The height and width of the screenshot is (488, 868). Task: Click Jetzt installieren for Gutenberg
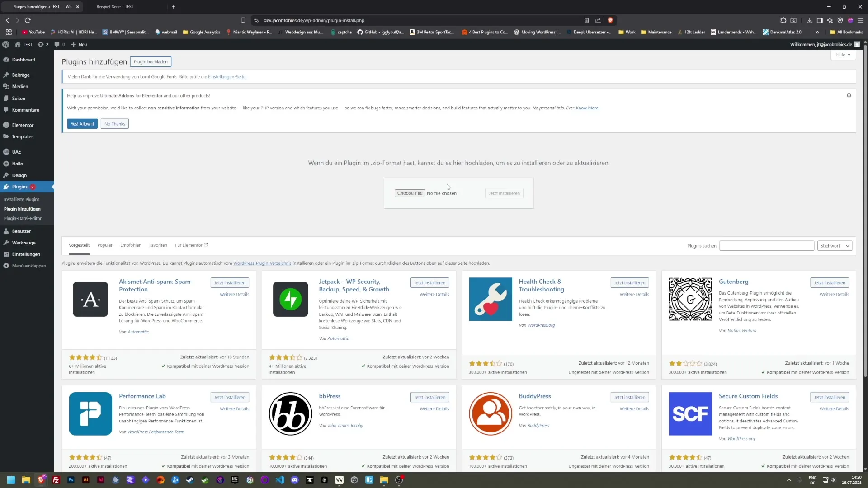point(830,282)
